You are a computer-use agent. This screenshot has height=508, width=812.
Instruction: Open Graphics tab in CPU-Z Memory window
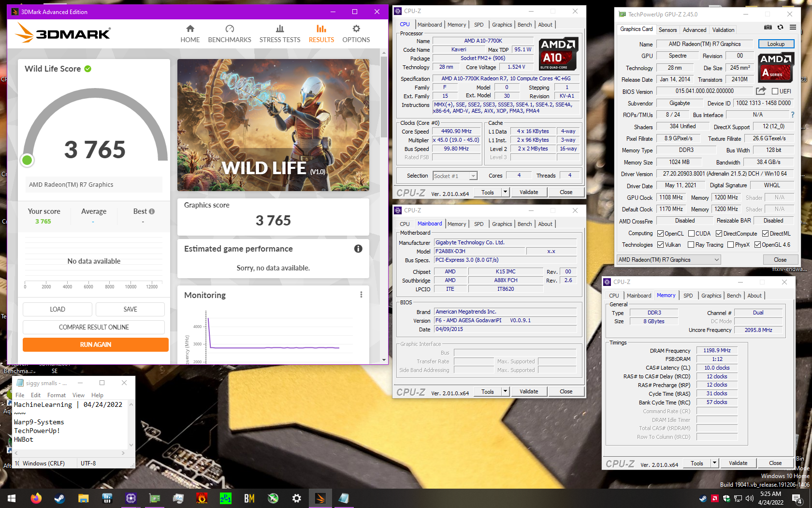711,296
